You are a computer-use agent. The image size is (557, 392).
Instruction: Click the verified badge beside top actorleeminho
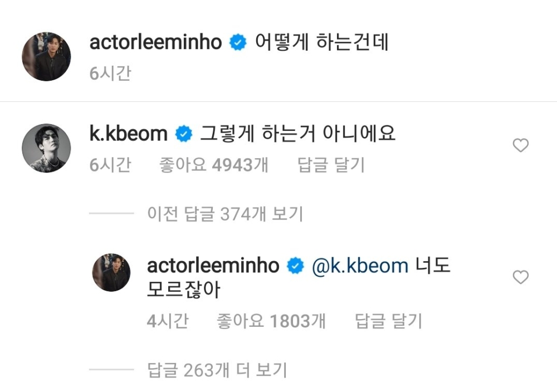pos(238,42)
